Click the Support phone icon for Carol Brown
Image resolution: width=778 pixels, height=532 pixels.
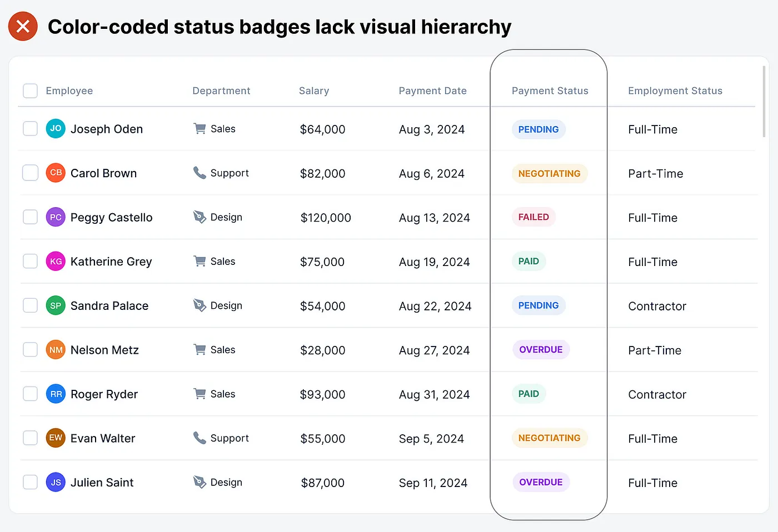200,173
